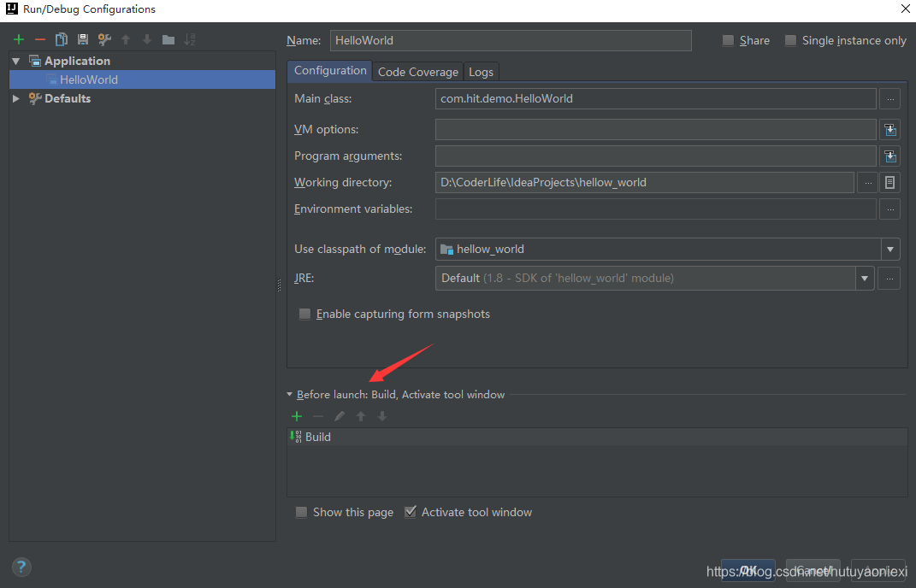The width and height of the screenshot is (916, 588).
Task: Browse for alternative JRE
Action: (889, 278)
